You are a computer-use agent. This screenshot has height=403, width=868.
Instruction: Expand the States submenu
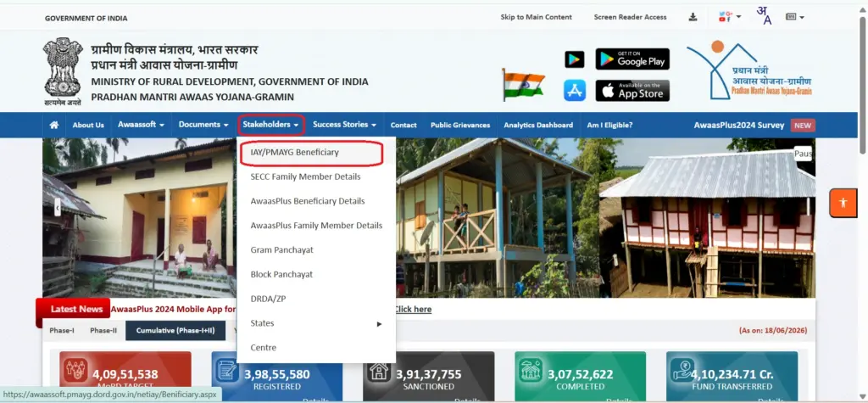point(316,323)
